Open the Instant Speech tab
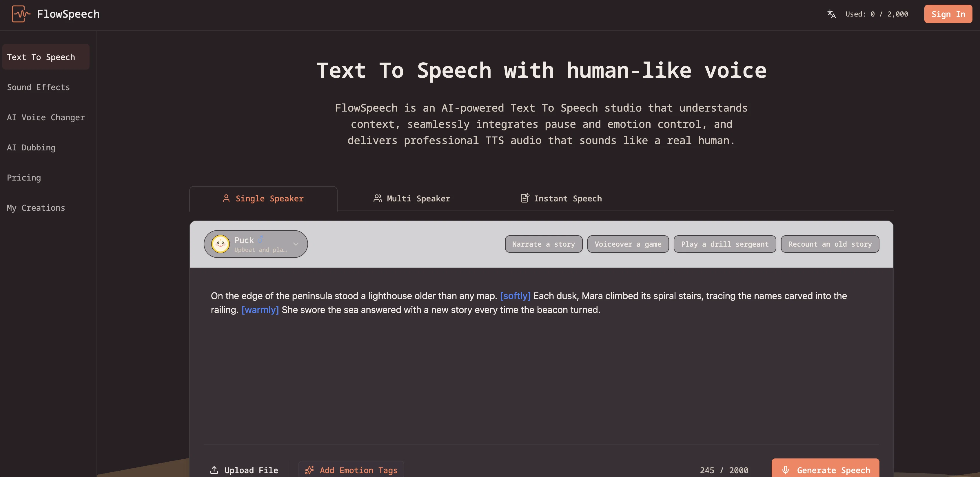 click(x=561, y=199)
